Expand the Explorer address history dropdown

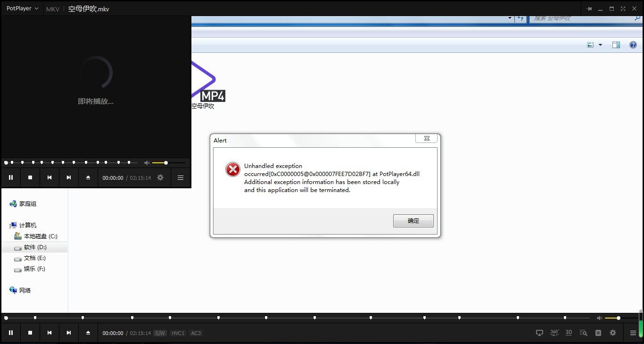coord(510,18)
